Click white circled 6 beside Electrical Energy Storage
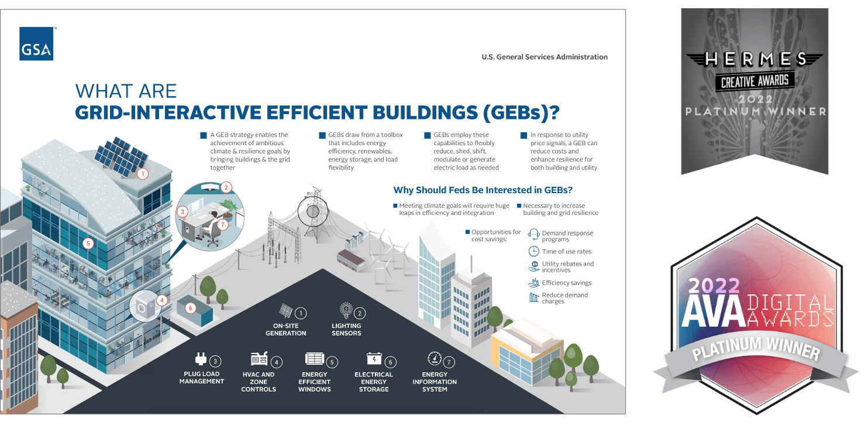 [x=391, y=362]
